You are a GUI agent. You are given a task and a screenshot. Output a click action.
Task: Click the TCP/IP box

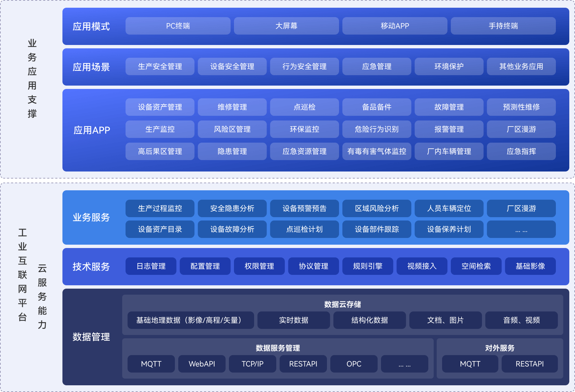[x=252, y=364]
